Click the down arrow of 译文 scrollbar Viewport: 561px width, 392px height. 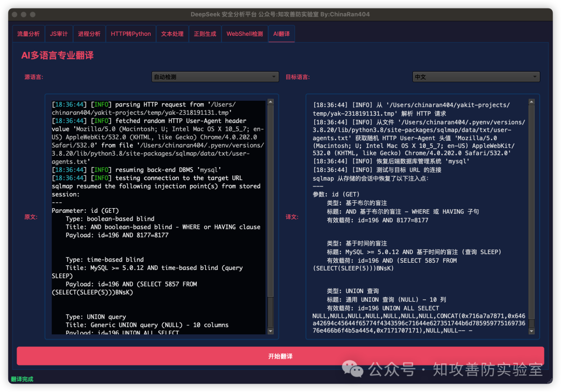point(531,331)
